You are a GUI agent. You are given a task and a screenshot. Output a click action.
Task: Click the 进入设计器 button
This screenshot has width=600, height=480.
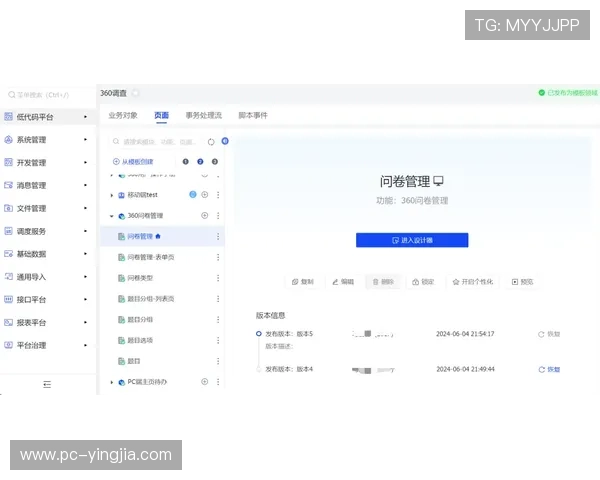[x=412, y=240]
